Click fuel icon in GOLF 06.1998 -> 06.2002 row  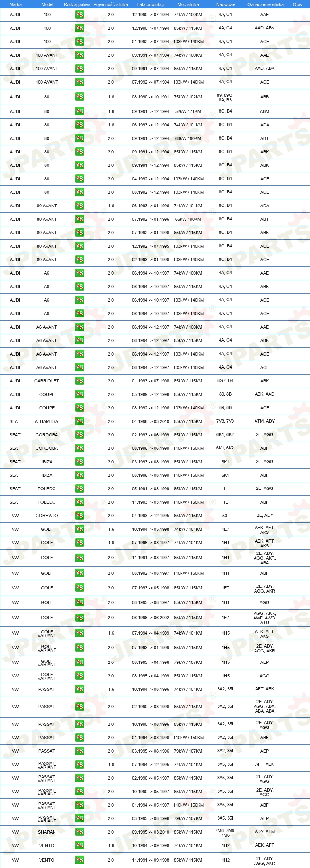tap(79, 618)
